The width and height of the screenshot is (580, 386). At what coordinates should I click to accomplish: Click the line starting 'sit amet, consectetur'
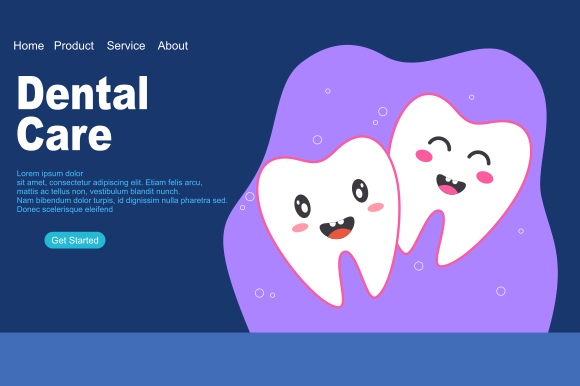(x=109, y=183)
